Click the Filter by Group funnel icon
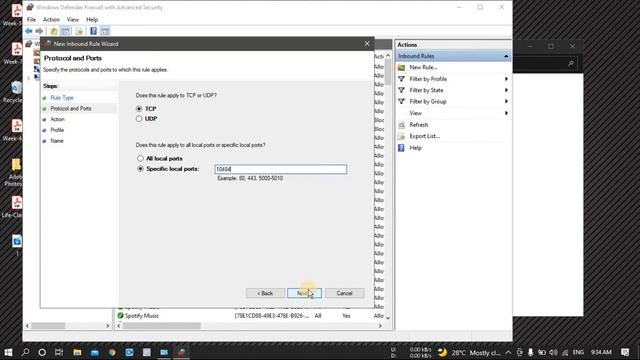The width and height of the screenshot is (640, 360). tap(402, 102)
